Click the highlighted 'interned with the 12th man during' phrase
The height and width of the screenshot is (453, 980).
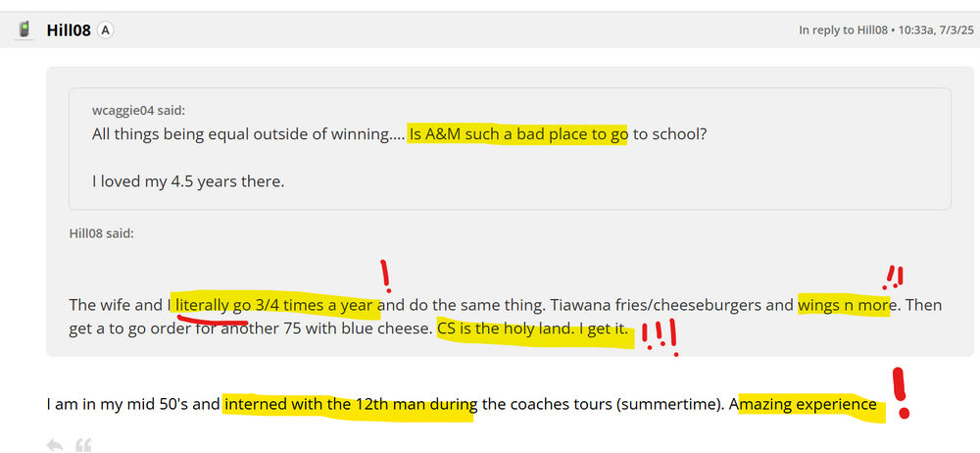click(x=350, y=404)
